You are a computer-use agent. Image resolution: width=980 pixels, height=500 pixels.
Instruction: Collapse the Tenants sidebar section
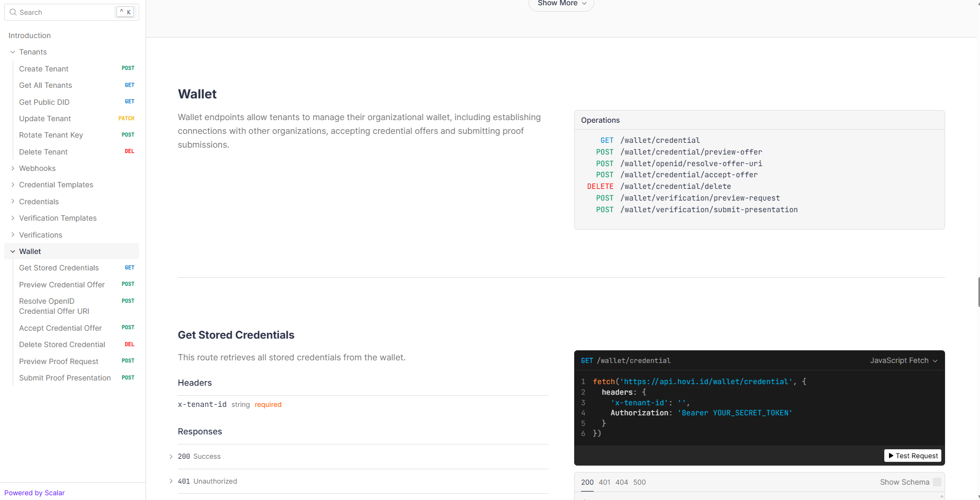[13, 52]
